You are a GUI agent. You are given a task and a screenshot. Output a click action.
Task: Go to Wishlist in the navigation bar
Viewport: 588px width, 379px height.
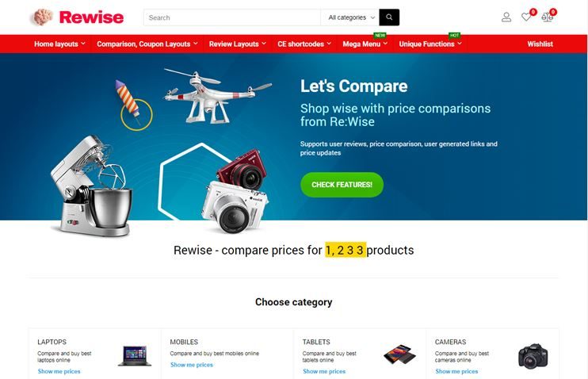click(540, 44)
